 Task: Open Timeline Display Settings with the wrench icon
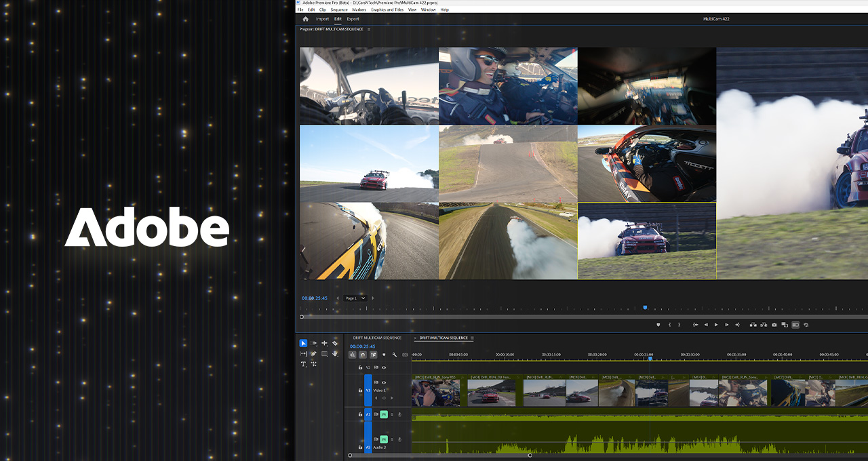[x=394, y=354]
